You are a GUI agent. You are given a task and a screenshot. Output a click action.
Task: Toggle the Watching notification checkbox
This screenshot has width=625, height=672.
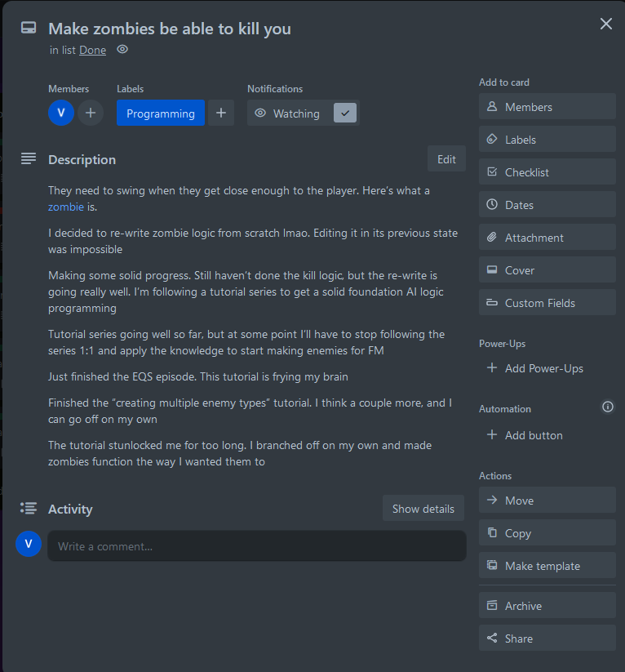[x=345, y=113]
